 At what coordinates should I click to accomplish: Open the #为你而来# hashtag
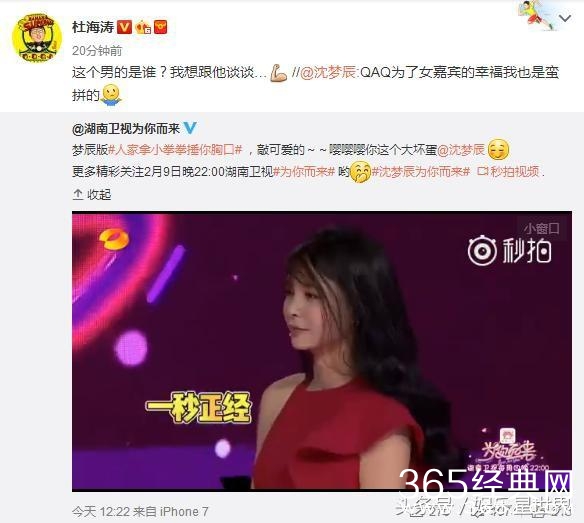[304, 172]
